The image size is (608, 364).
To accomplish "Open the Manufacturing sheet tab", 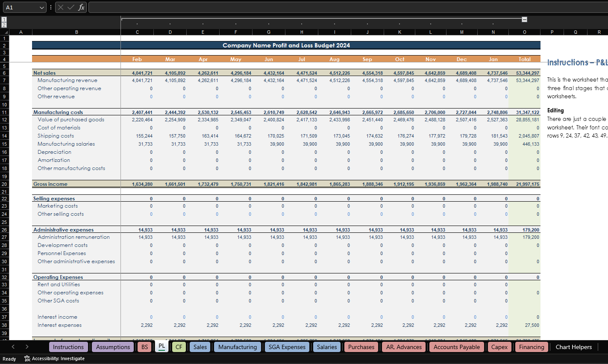I will click(237, 347).
